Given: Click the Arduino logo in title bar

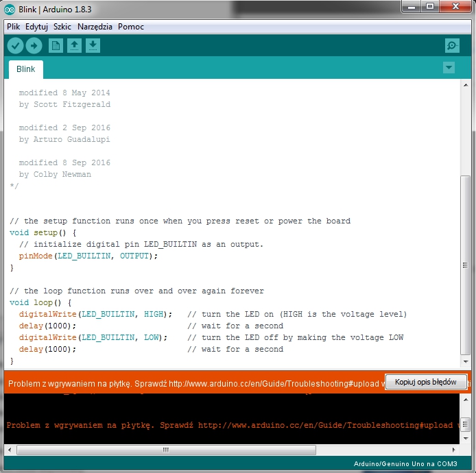Looking at the screenshot, I should click(x=10, y=10).
